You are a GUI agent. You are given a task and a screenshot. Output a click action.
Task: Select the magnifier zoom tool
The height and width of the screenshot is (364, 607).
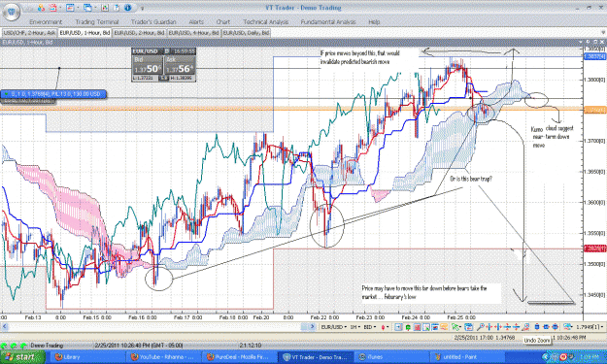point(480,327)
